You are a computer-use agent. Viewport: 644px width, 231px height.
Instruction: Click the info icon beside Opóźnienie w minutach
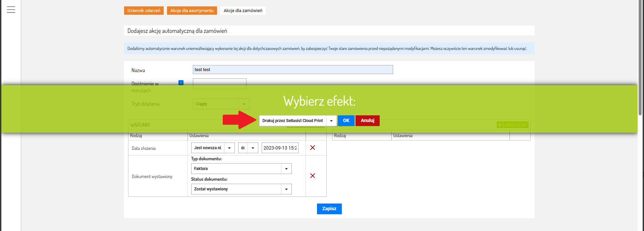181,82
